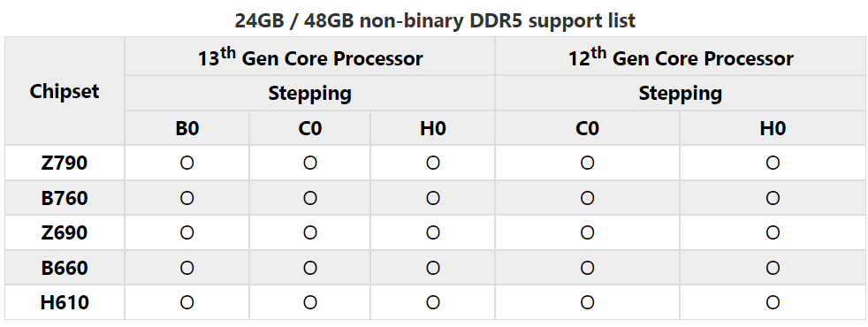868x327 pixels.
Task: Click the Z790 chipset row label
Action: tap(65, 163)
